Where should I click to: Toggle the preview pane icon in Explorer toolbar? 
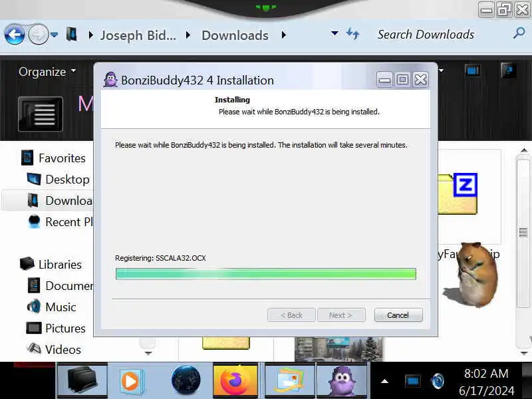[473, 70]
